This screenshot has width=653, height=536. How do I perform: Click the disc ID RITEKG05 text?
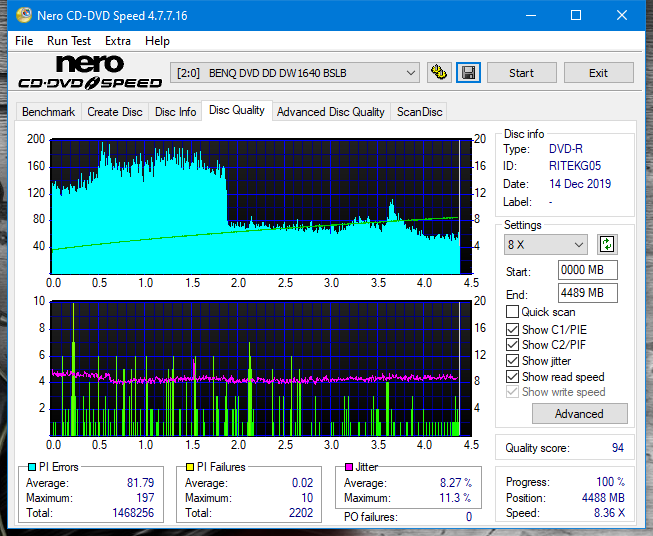pos(575,166)
